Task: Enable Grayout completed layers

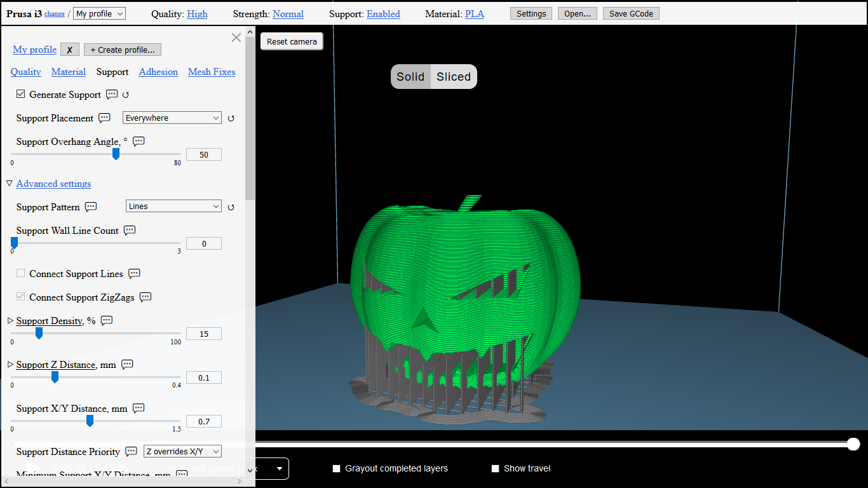Action: click(x=337, y=469)
